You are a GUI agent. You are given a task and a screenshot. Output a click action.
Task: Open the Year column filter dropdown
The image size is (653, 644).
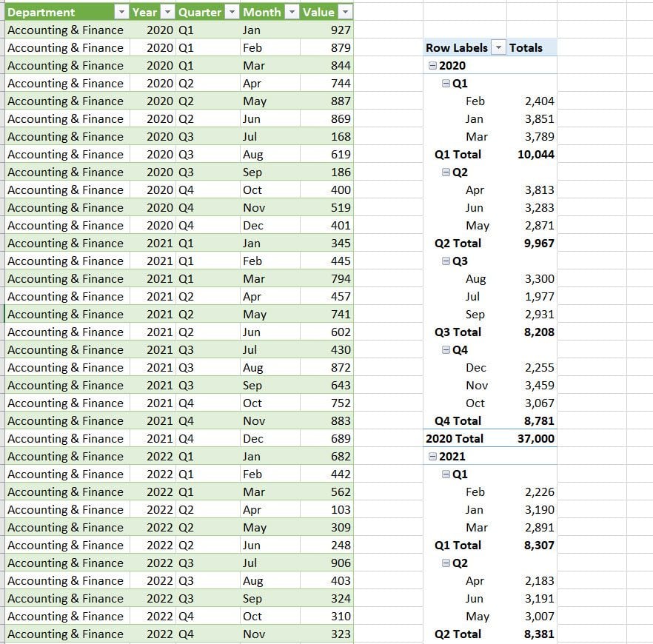(167, 12)
